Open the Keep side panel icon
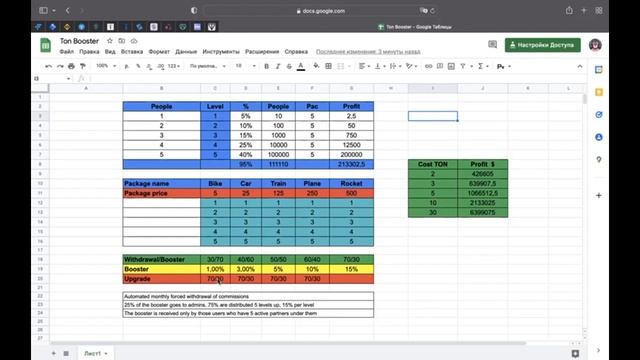Screen dimensions: 640x360 pos(599,92)
